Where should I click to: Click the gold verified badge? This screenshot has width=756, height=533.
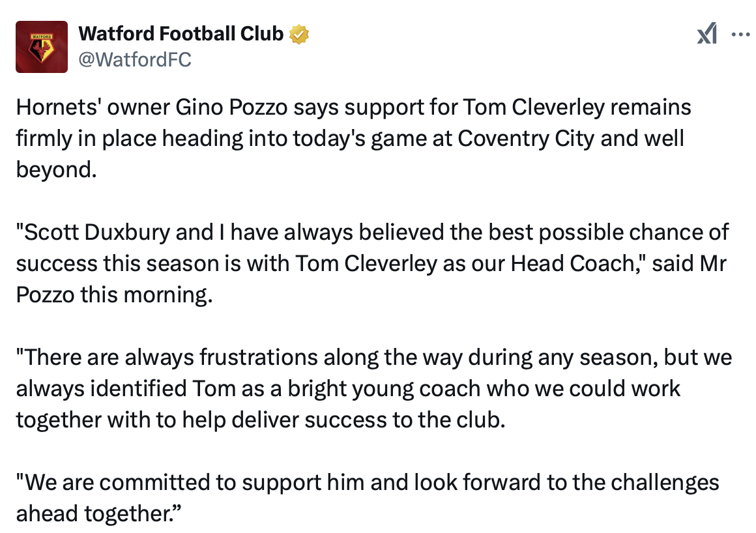coord(298,34)
